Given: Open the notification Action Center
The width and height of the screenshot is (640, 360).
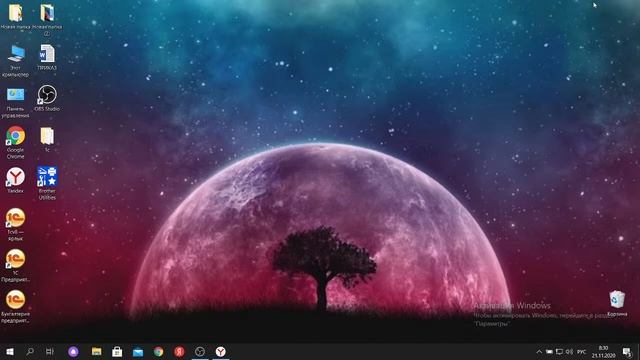Looking at the screenshot, I should coord(627,351).
